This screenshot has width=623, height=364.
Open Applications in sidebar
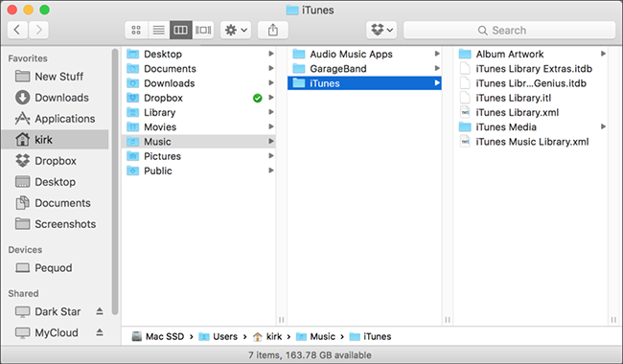click(56, 118)
